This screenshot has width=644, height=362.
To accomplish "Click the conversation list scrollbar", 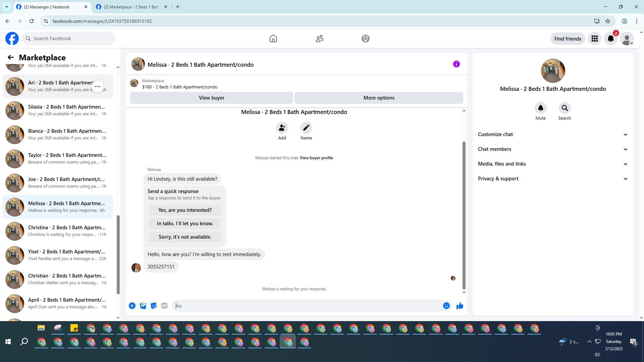I will 118,255.
